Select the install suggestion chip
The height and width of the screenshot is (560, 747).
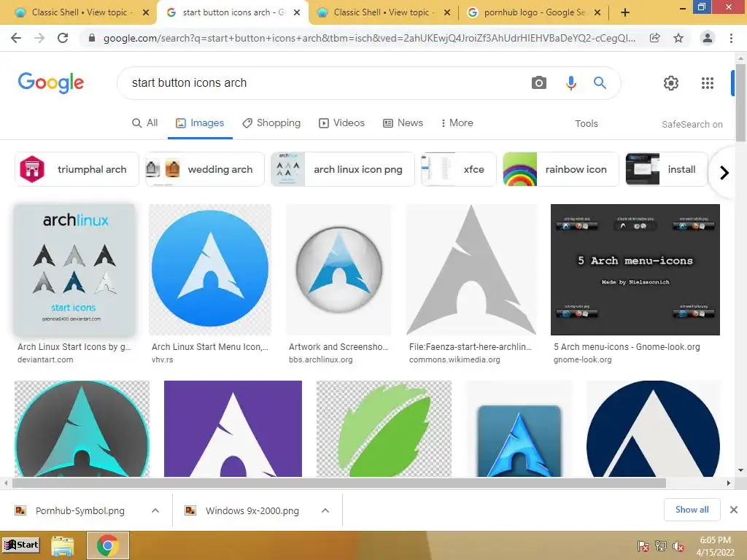coord(667,169)
